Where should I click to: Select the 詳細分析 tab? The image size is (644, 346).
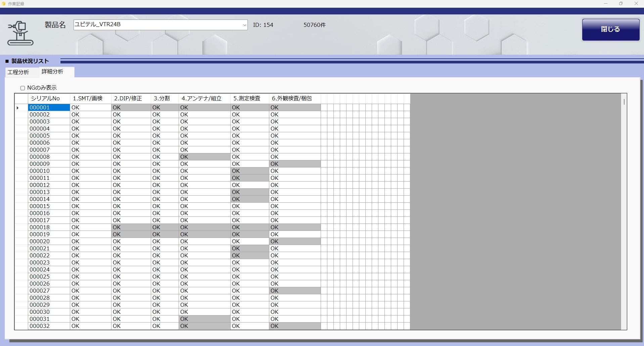pos(52,71)
